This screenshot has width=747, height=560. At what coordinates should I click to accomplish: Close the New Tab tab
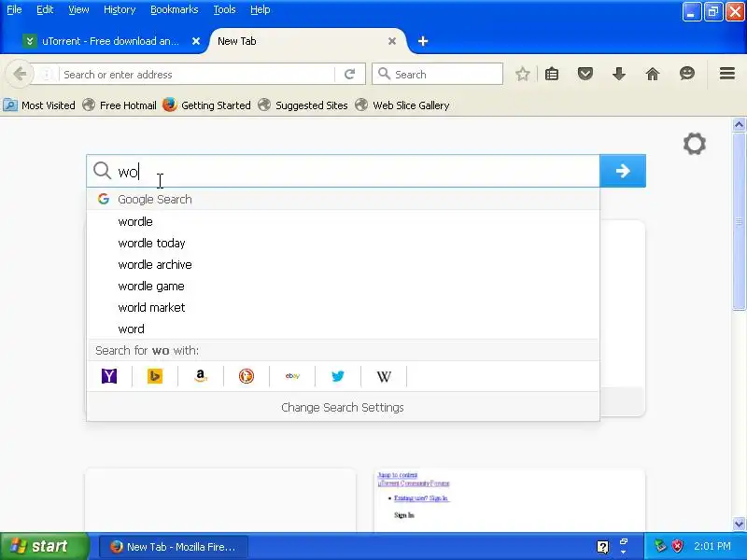(392, 41)
